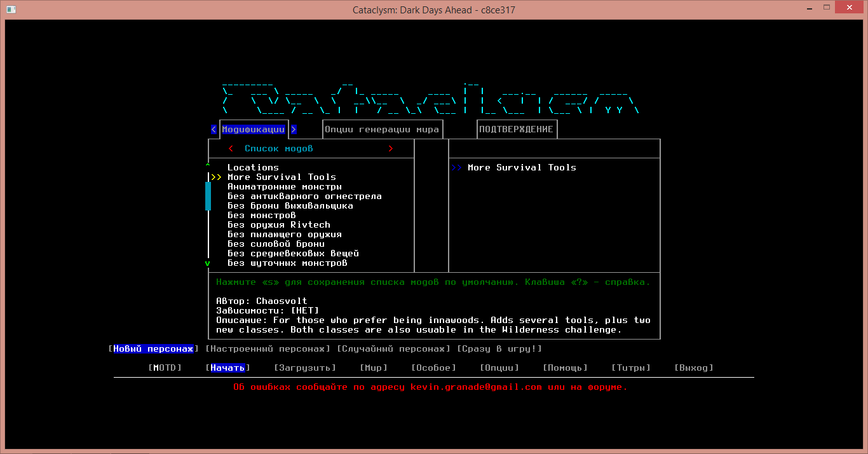
Task: Click the scroll-down 'v' marker of mod list
Action: (208, 263)
